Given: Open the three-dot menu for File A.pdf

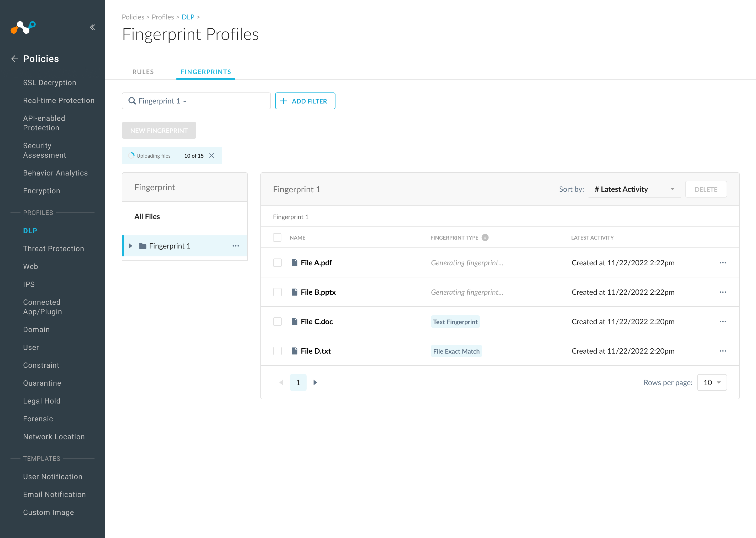Looking at the screenshot, I should pyautogui.click(x=723, y=263).
